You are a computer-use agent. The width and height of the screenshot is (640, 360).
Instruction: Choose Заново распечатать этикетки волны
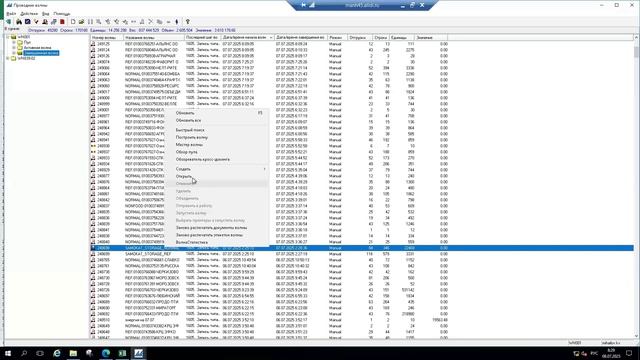tap(218, 235)
